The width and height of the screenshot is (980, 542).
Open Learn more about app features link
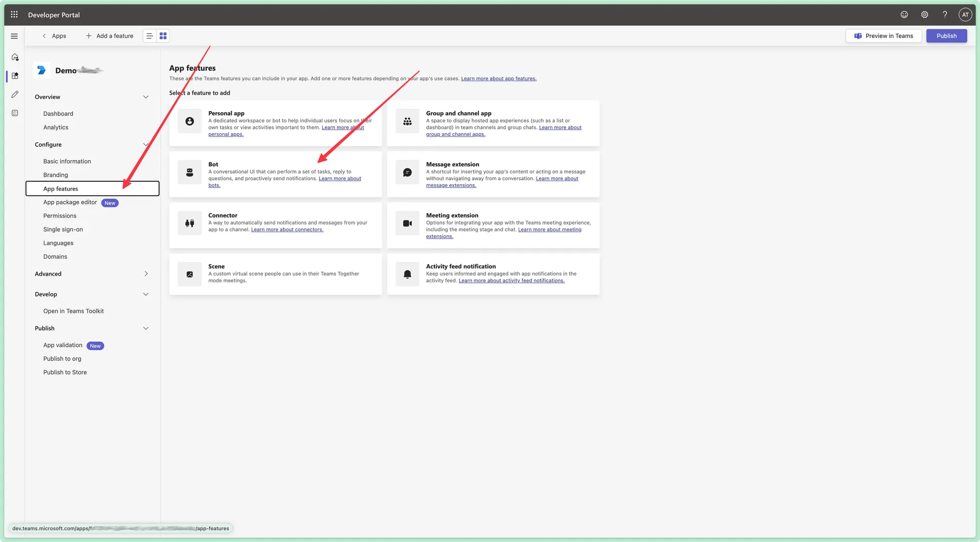499,79
